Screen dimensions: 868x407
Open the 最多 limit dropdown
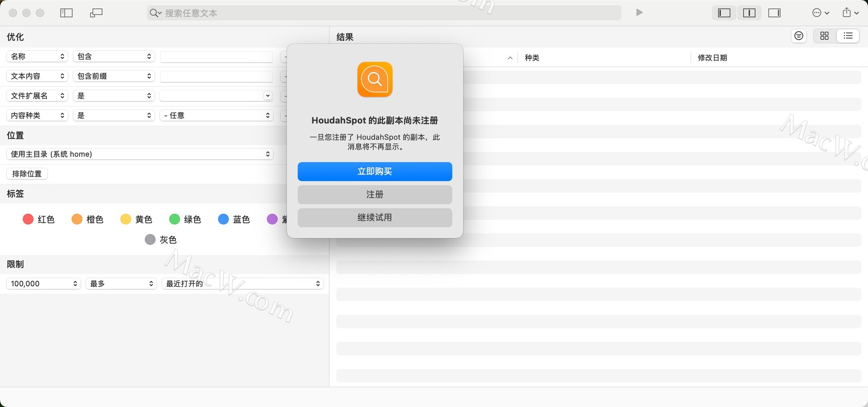click(121, 284)
